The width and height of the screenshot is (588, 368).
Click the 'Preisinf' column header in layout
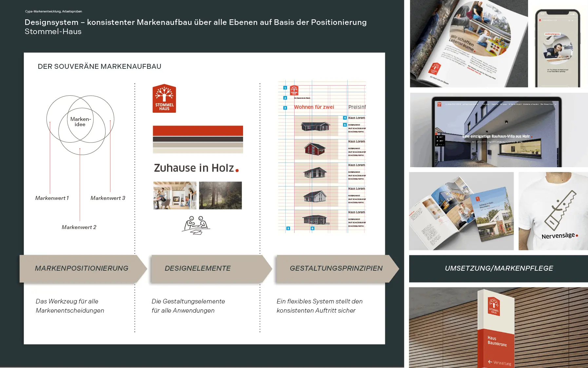tap(357, 107)
